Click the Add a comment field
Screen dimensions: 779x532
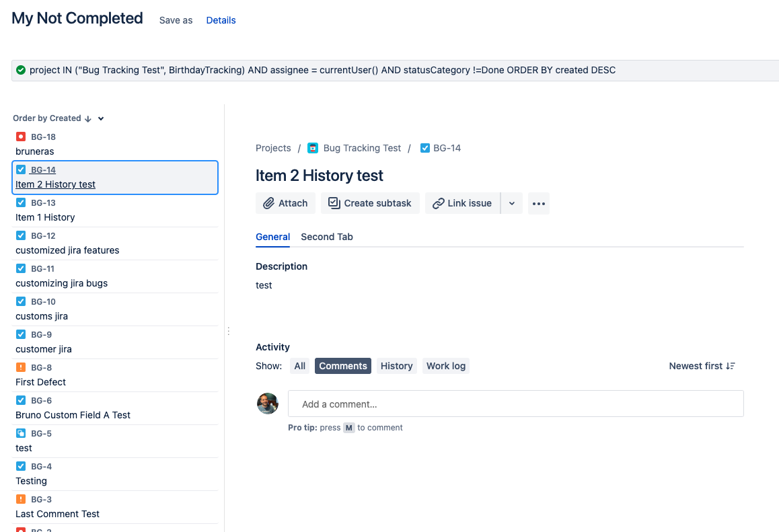coord(515,404)
